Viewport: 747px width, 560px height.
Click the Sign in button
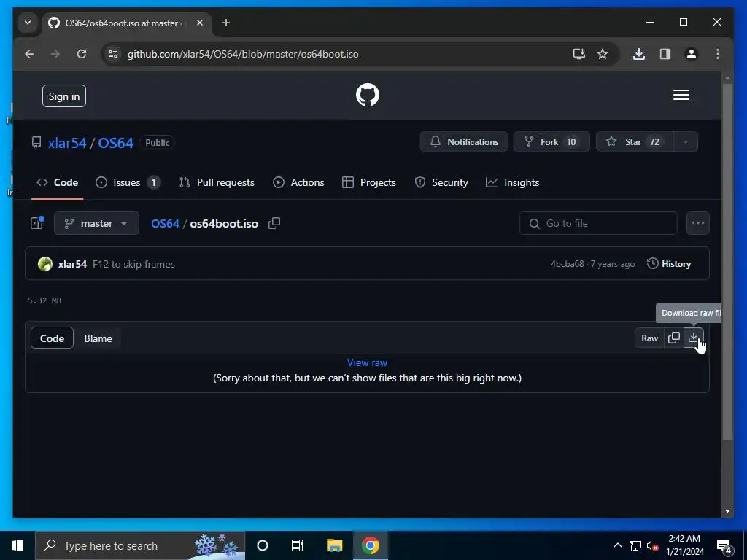pyautogui.click(x=64, y=96)
